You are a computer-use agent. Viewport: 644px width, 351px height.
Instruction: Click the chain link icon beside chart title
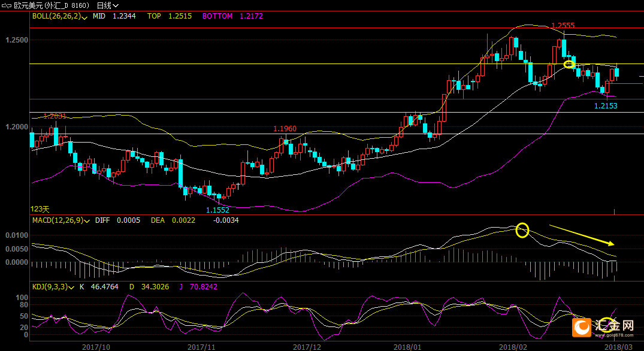pos(7,5)
